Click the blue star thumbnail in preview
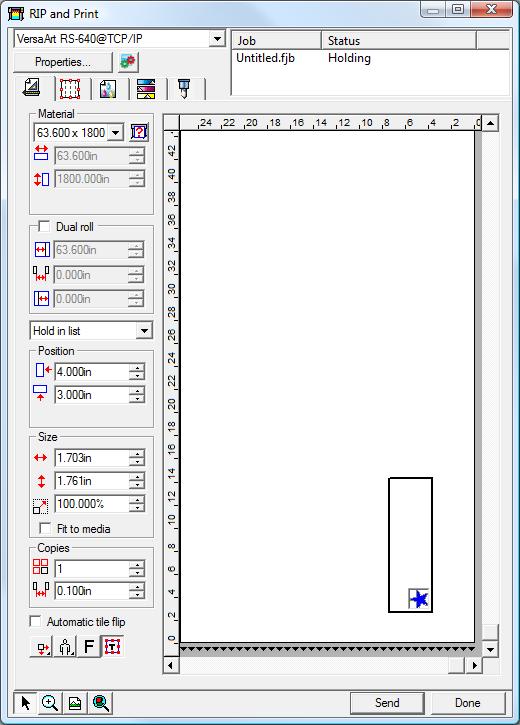Viewport: 520px width, 725px height. [x=419, y=599]
